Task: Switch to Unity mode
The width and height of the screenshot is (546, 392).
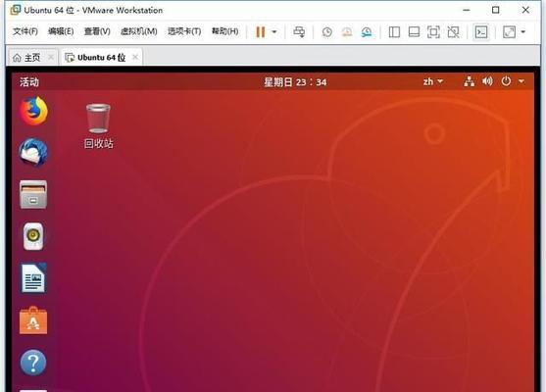Action: point(453,32)
